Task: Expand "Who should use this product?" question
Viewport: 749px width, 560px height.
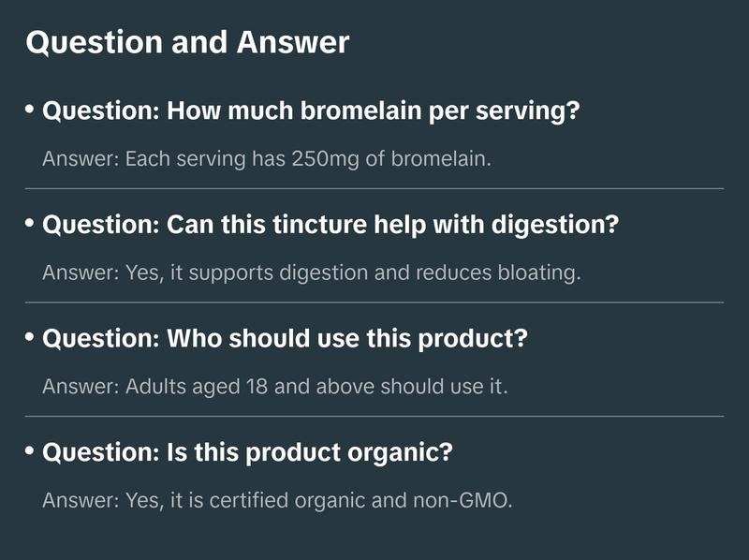Action: (x=286, y=339)
